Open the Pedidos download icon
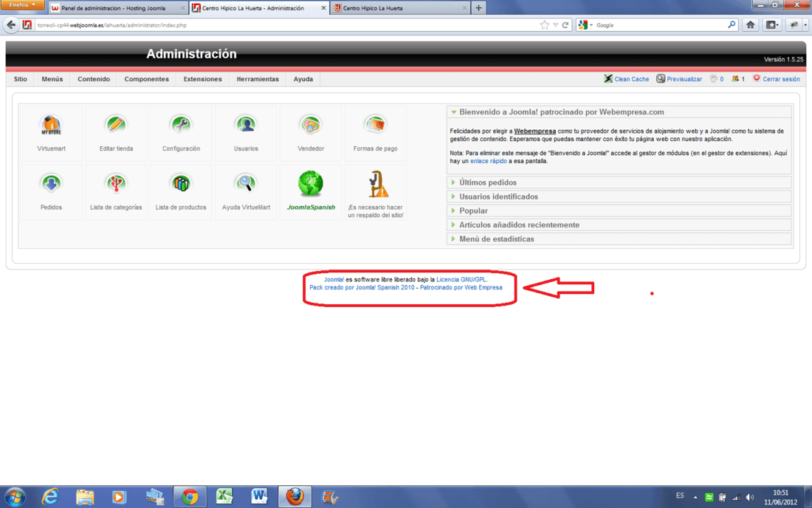This screenshot has height=508, width=812. point(51,183)
